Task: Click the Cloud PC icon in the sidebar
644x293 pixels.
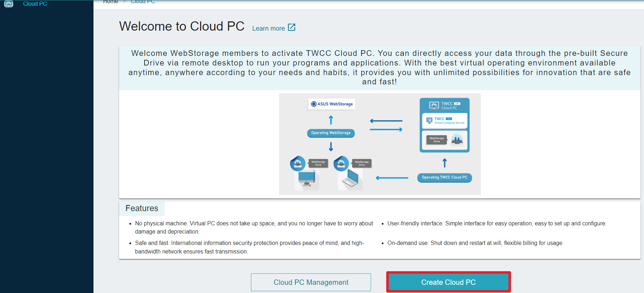Action: (9, 4)
